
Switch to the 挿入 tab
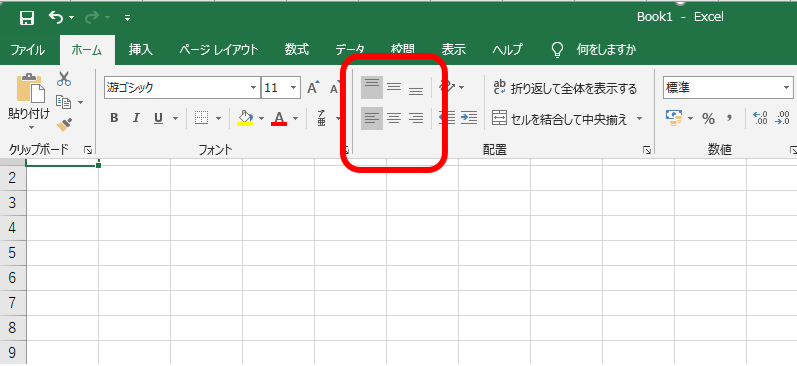tap(141, 50)
